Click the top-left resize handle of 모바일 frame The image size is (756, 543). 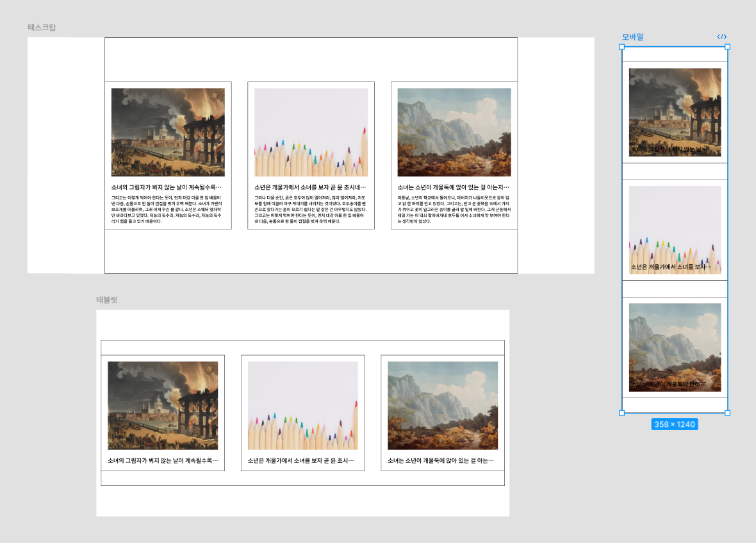point(622,47)
